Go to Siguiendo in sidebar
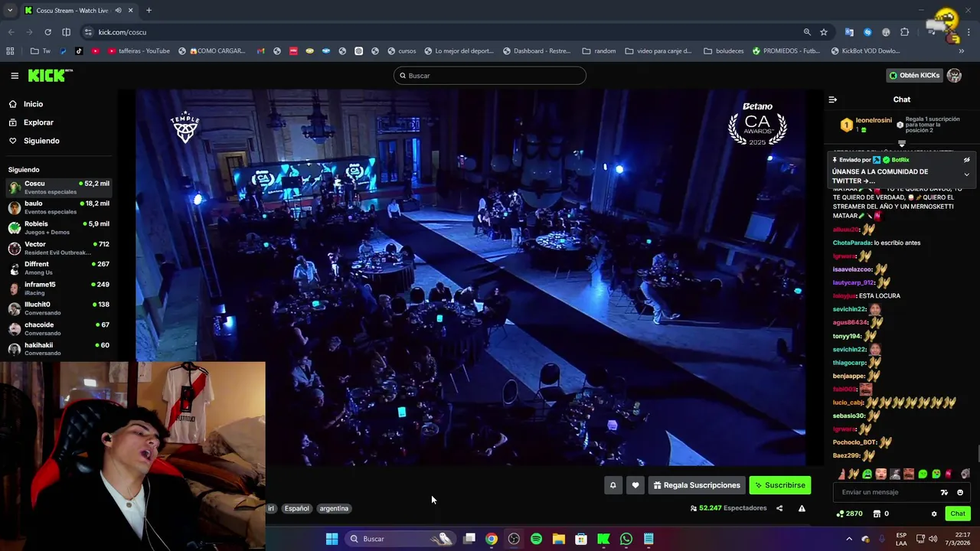This screenshot has width=980, height=551. (57, 141)
